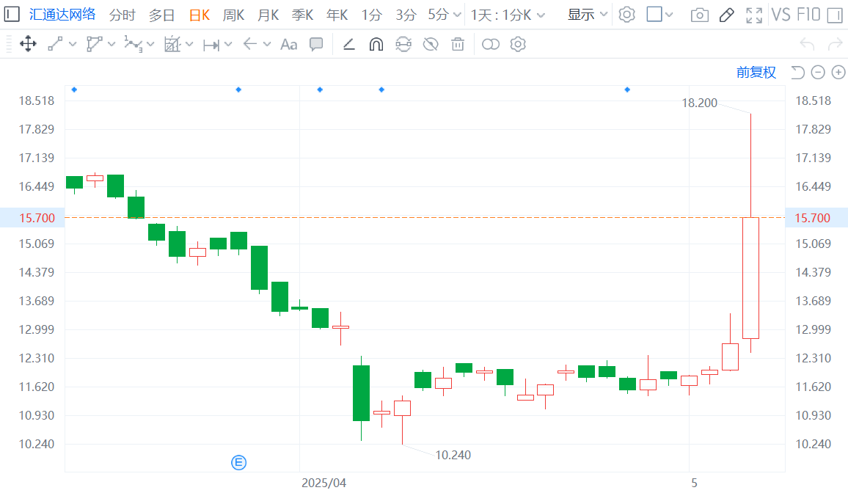Click the text annotation Aa tool

288,45
